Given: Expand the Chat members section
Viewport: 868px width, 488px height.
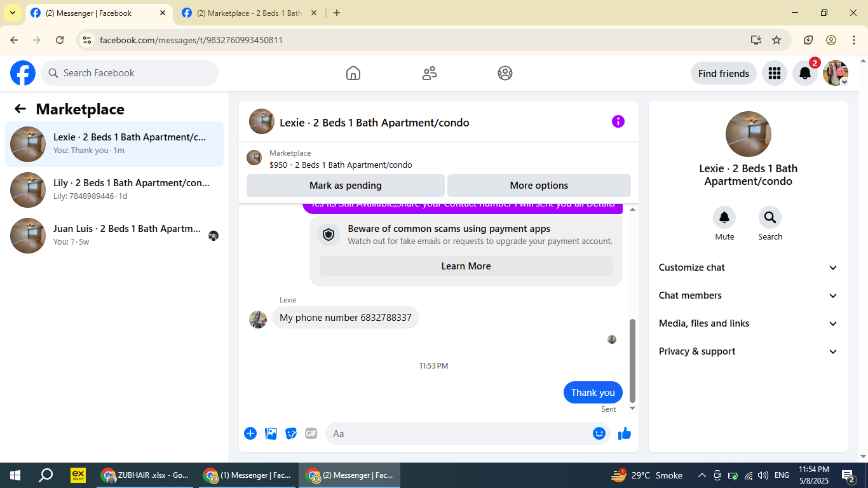Looking at the screenshot, I should tap(749, 295).
